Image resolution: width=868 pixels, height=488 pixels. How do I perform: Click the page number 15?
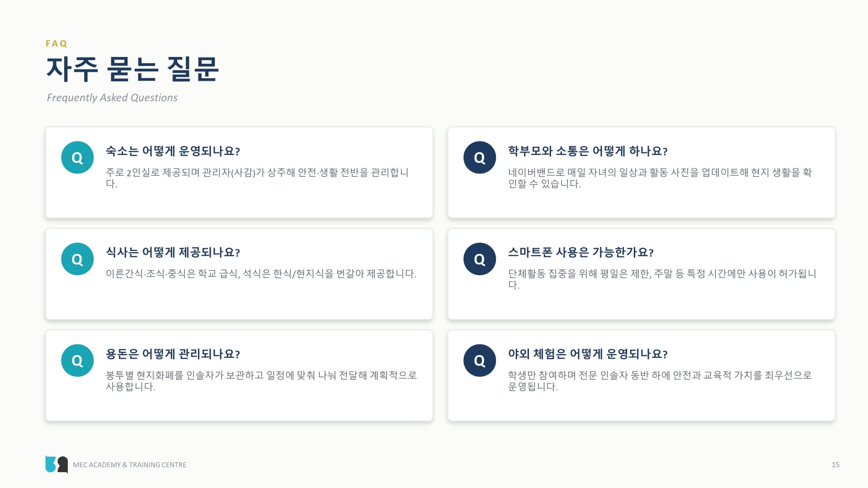835,465
